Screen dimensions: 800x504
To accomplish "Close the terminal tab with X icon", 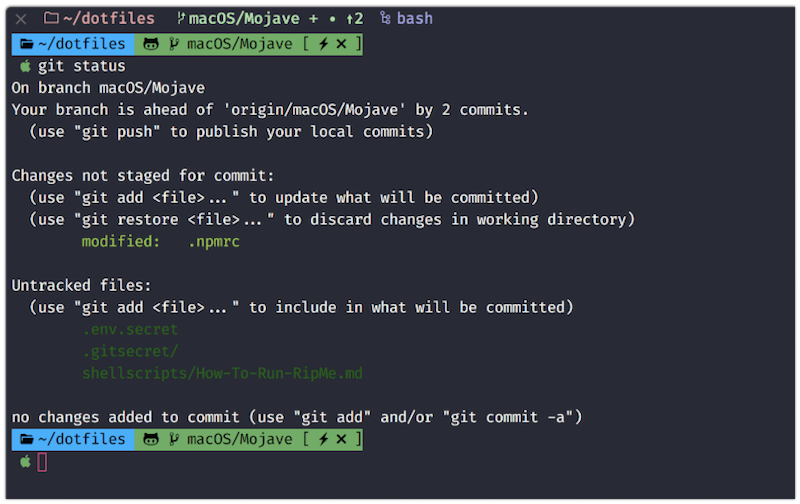I will (x=21, y=19).
